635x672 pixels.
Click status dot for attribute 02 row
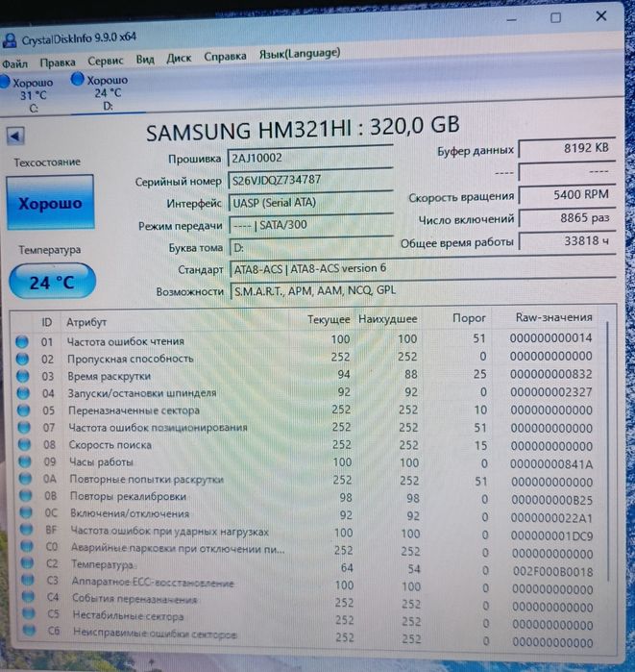click(x=22, y=359)
